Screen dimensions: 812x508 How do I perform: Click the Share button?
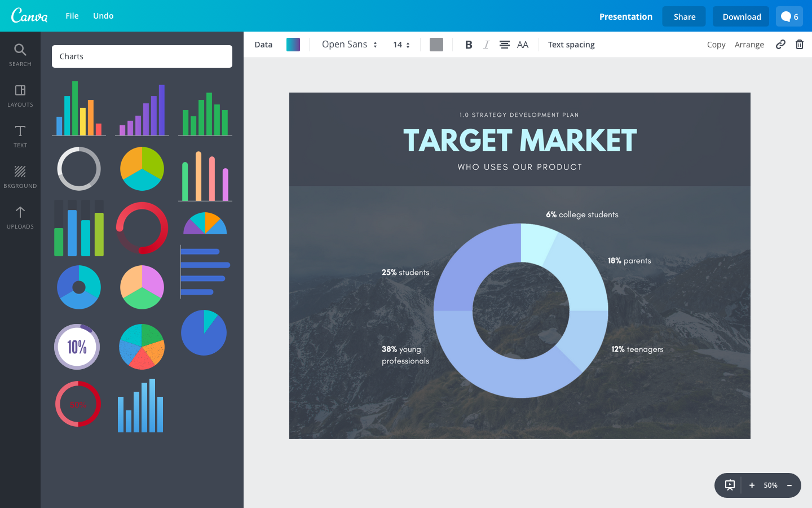(684, 17)
